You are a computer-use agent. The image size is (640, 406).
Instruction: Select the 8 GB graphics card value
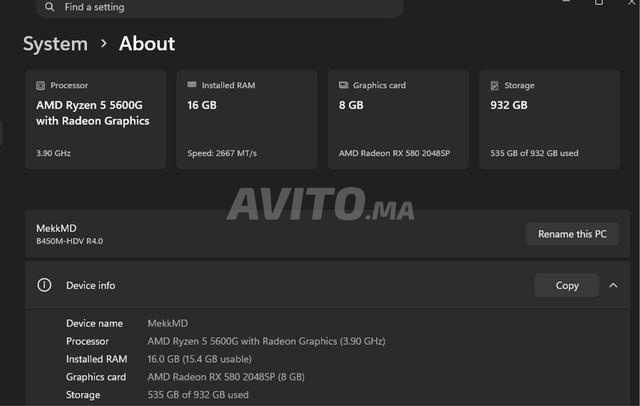pos(351,105)
